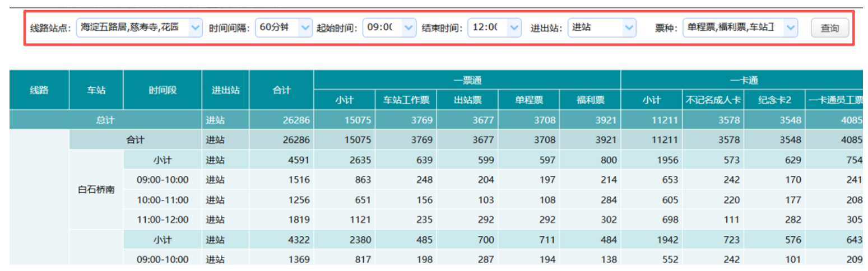Click the 一票通 group header

[467, 80]
